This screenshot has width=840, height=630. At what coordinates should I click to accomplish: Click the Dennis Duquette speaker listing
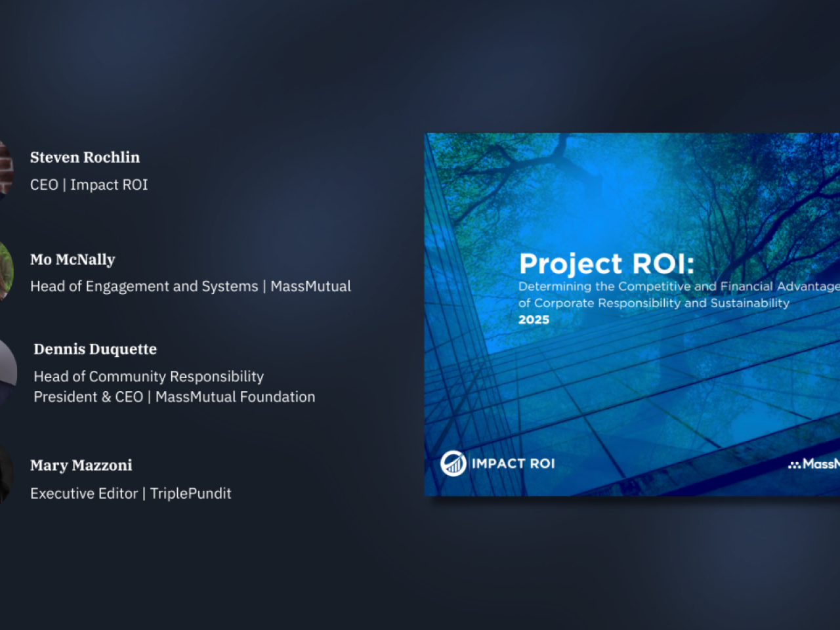95,349
